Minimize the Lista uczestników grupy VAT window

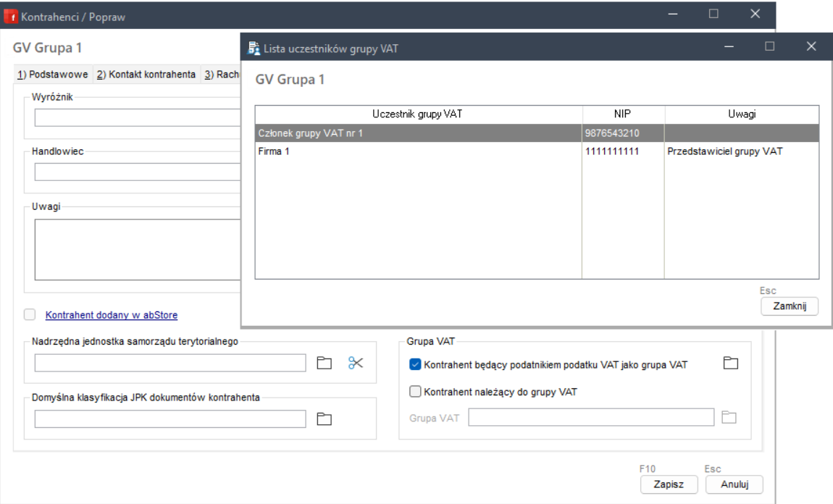tap(729, 46)
